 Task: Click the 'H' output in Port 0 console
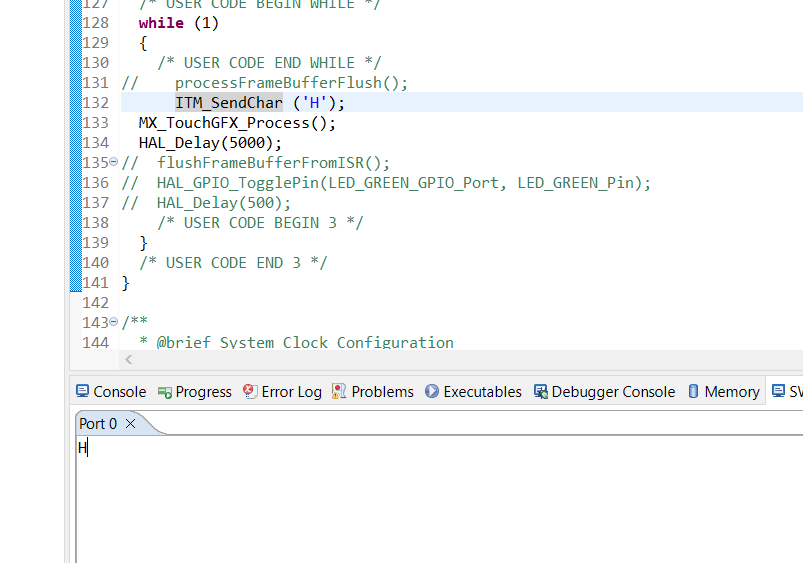click(x=82, y=448)
